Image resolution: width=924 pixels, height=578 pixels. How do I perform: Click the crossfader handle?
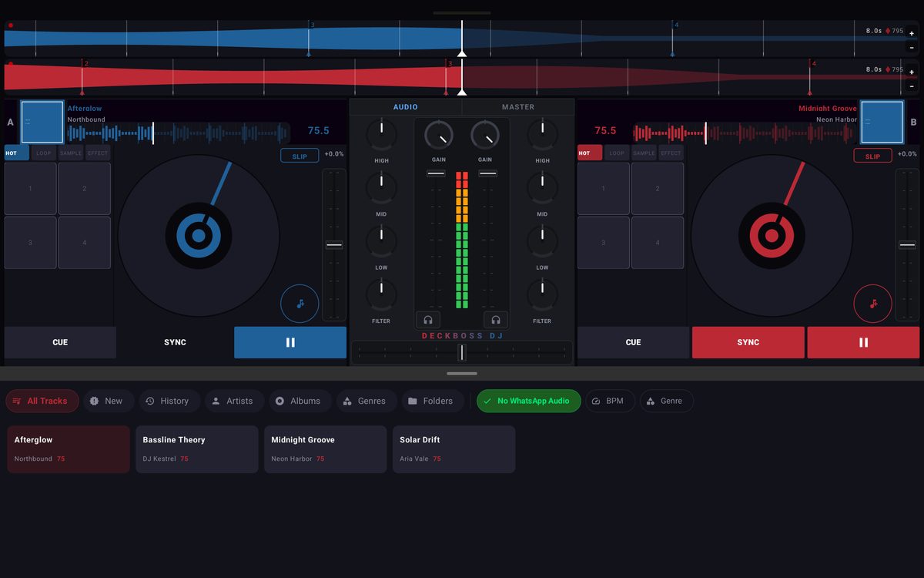(x=462, y=352)
